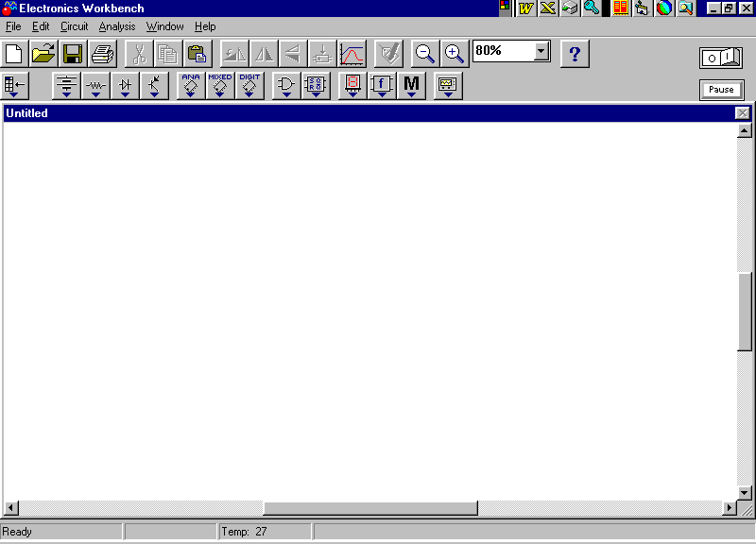756x544 pixels.
Task: Open the Circuit menu
Action: point(75,26)
